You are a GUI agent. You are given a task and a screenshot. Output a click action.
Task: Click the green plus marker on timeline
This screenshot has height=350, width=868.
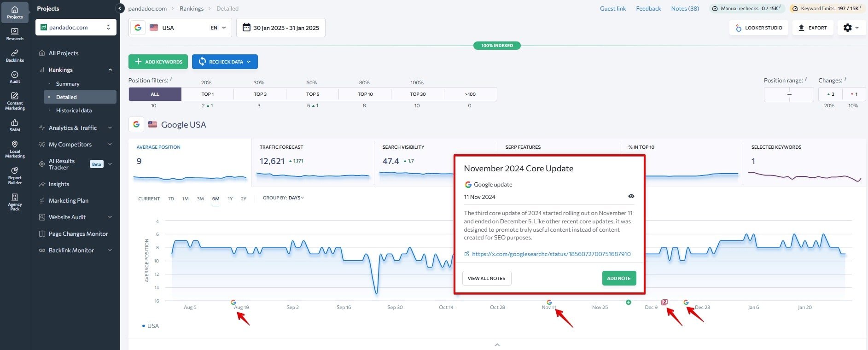point(629,302)
